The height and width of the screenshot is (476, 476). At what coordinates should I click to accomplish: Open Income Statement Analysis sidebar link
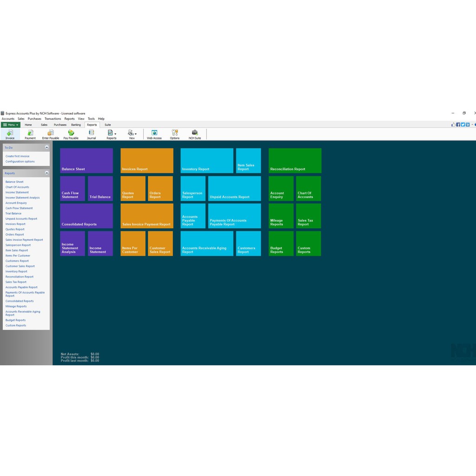(22, 198)
